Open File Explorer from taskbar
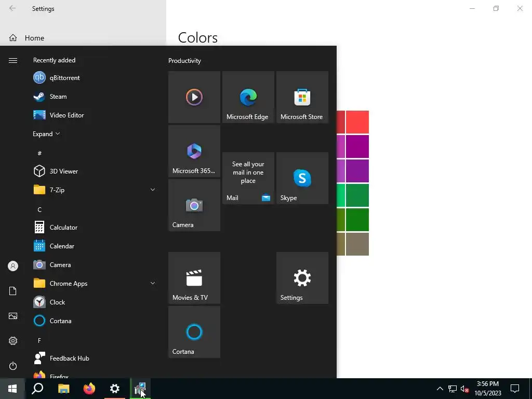Image resolution: width=532 pixels, height=399 pixels. pos(63,389)
